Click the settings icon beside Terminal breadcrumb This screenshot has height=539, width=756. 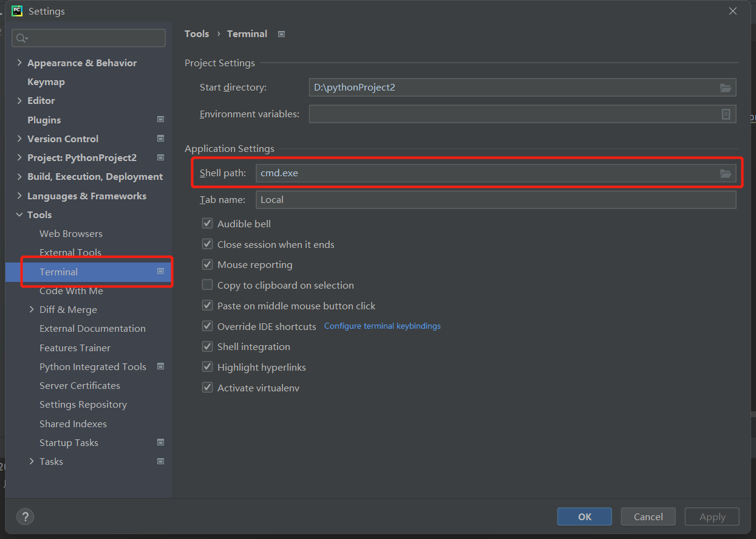tap(281, 34)
